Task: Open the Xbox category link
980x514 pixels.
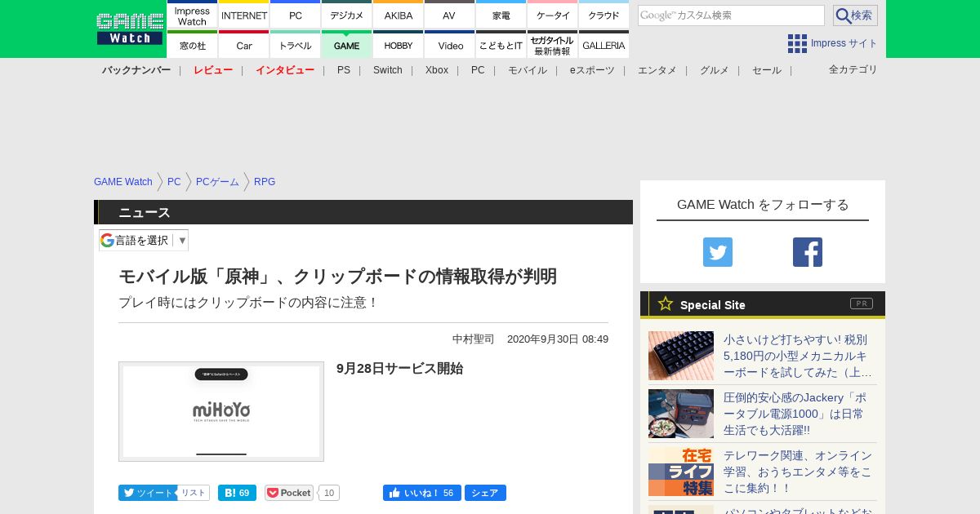Action: tap(437, 70)
